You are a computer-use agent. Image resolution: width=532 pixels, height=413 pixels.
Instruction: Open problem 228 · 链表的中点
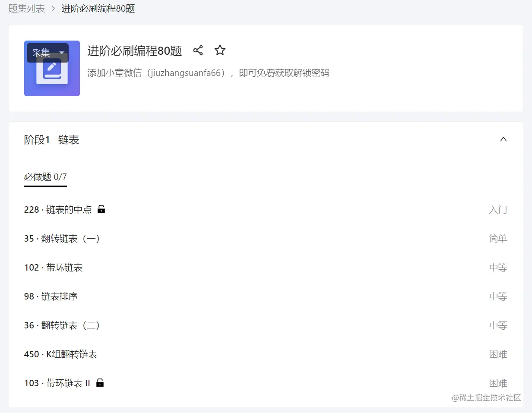58,210
